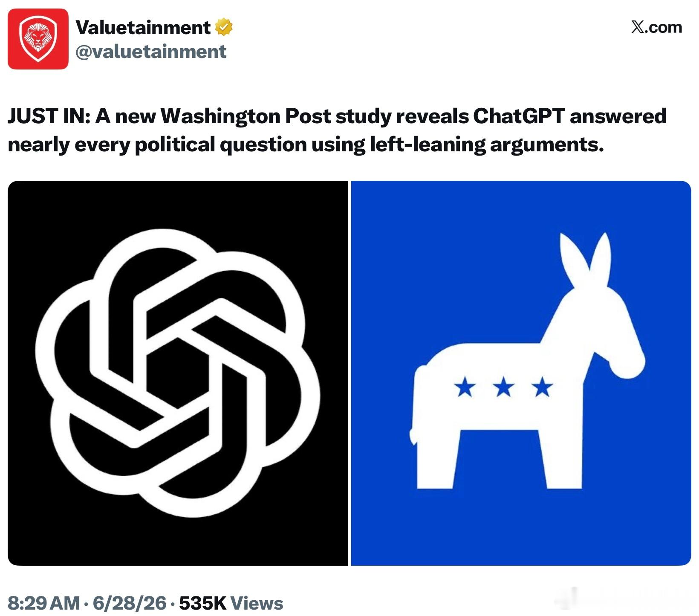Click the X.com source label
Screen dimensions: 699x616
pyautogui.click(x=656, y=27)
